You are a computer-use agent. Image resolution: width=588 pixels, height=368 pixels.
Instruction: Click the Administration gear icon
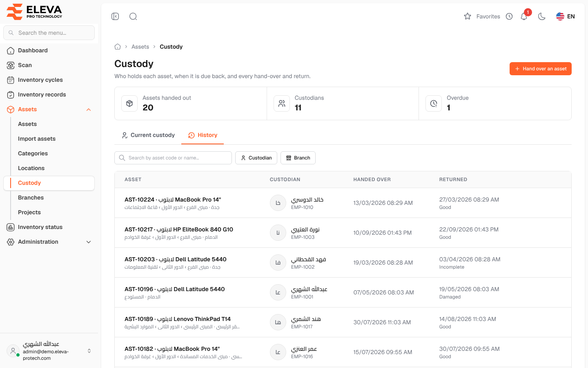(11, 242)
